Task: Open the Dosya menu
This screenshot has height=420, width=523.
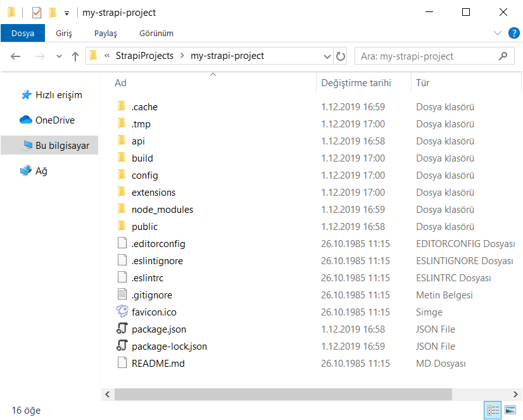Action: [x=23, y=33]
